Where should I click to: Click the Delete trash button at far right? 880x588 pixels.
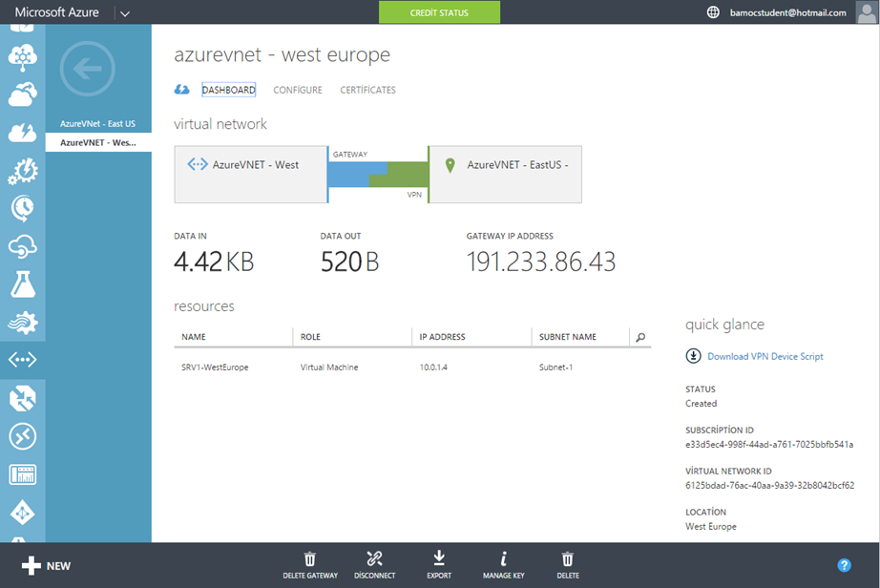click(568, 565)
